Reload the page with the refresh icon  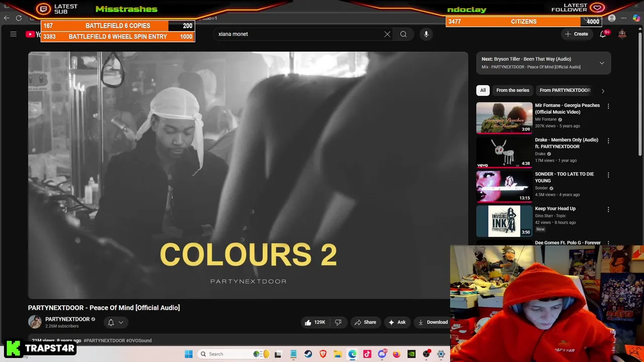(19, 18)
